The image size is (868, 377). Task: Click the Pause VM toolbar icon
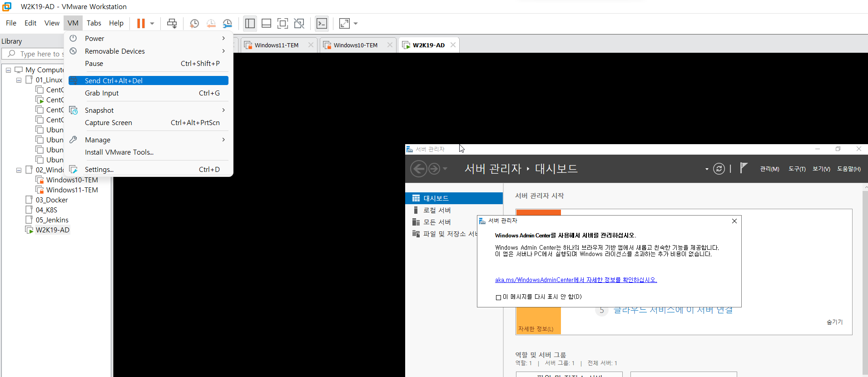[x=141, y=23]
